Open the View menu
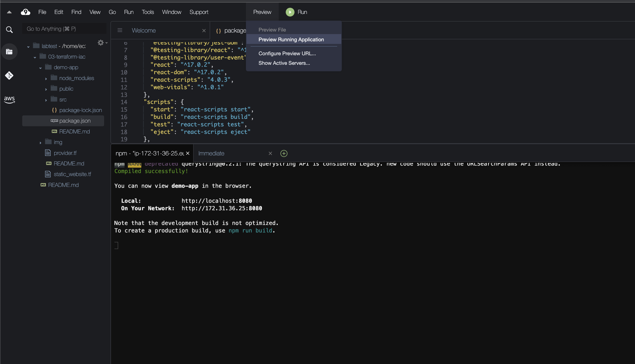635x364 pixels. tap(95, 12)
